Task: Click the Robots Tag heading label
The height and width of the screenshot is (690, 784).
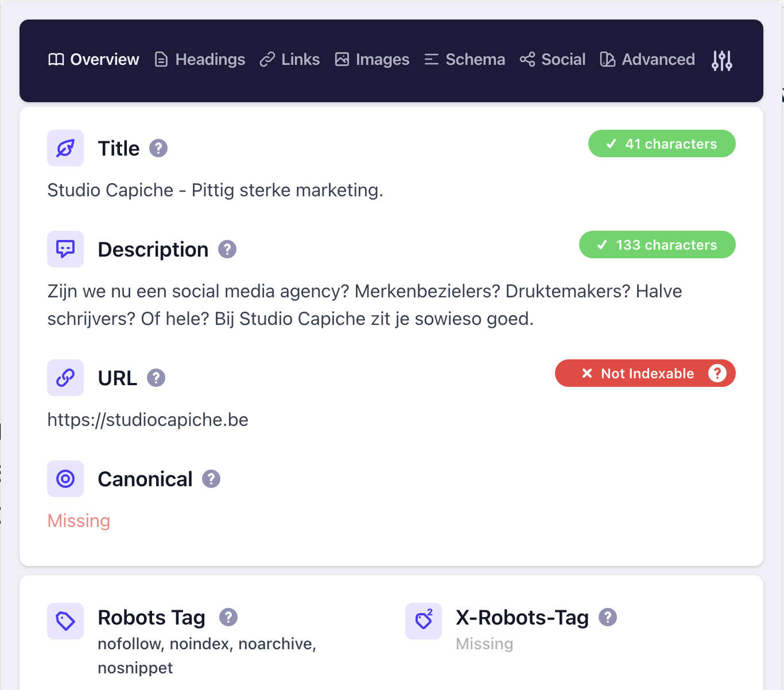Action: [x=152, y=617]
